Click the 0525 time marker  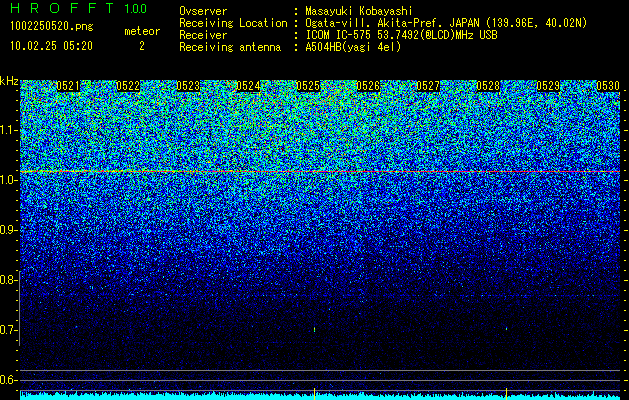pyautogui.click(x=308, y=86)
